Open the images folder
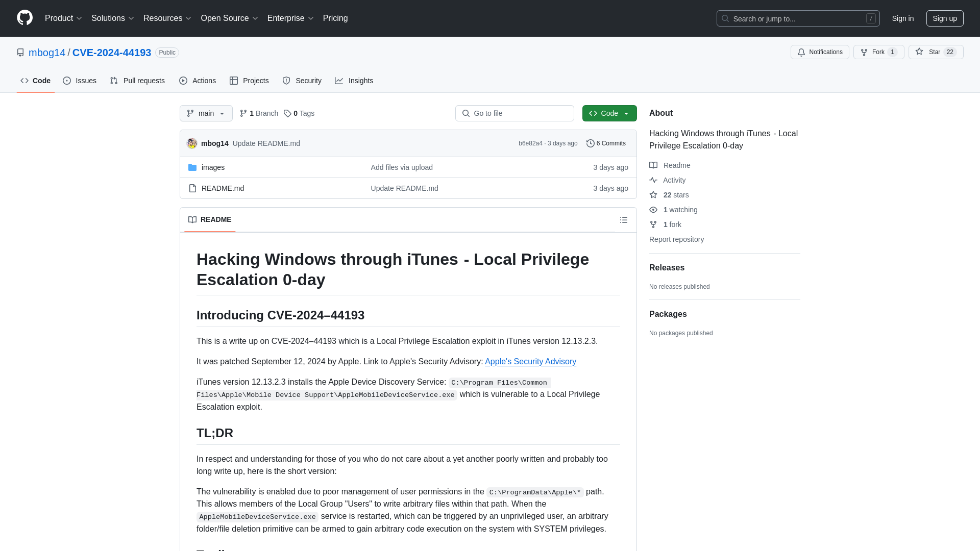 click(x=213, y=167)
